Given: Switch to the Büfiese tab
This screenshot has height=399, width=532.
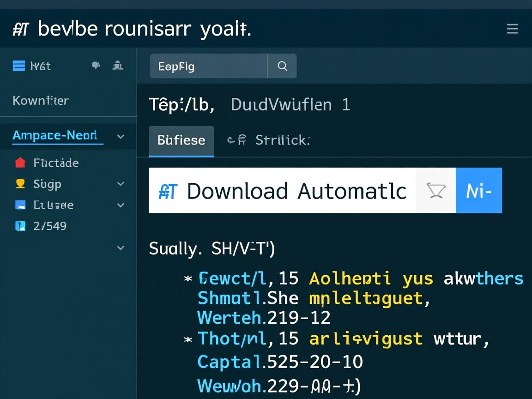Looking at the screenshot, I should point(181,140).
